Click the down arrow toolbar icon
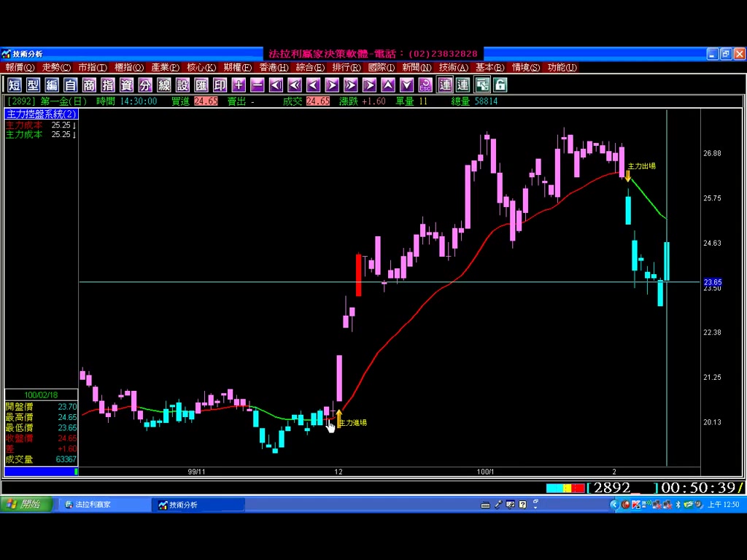The height and width of the screenshot is (560, 747). coord(406,85)
